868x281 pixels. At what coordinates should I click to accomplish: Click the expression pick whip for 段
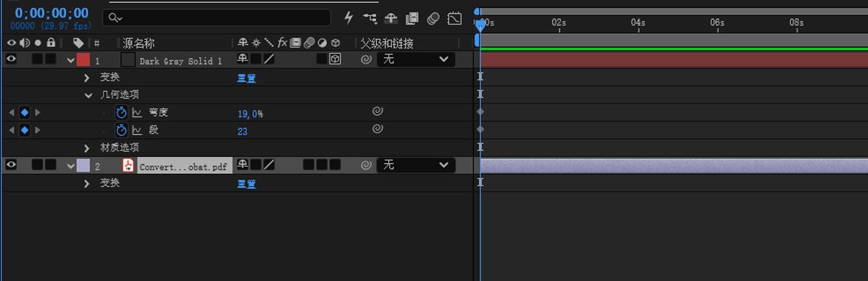[377, 129]
